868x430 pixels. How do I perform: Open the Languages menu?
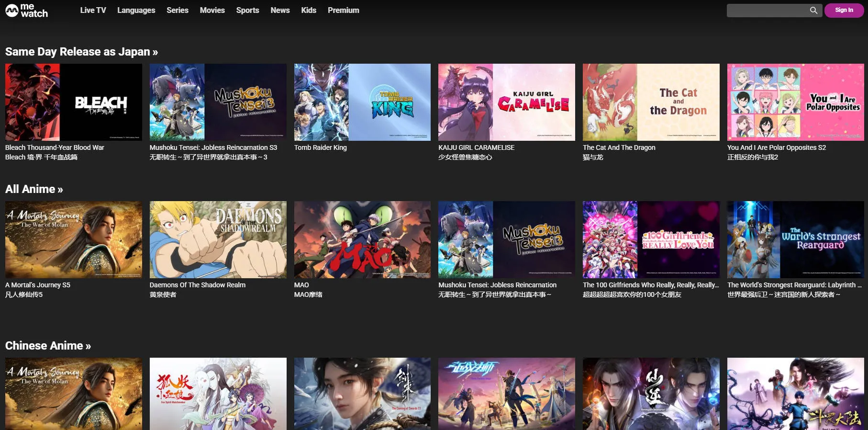136,10
